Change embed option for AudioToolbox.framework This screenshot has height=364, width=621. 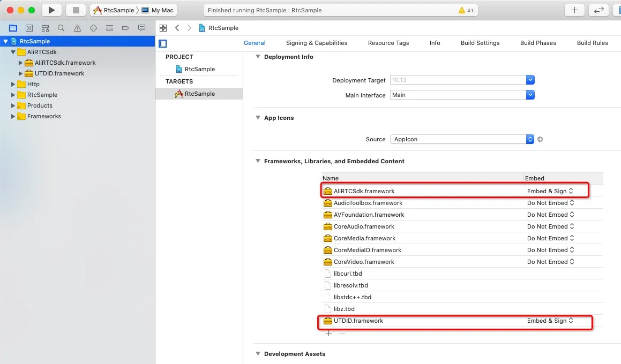(x=550, y=203)
